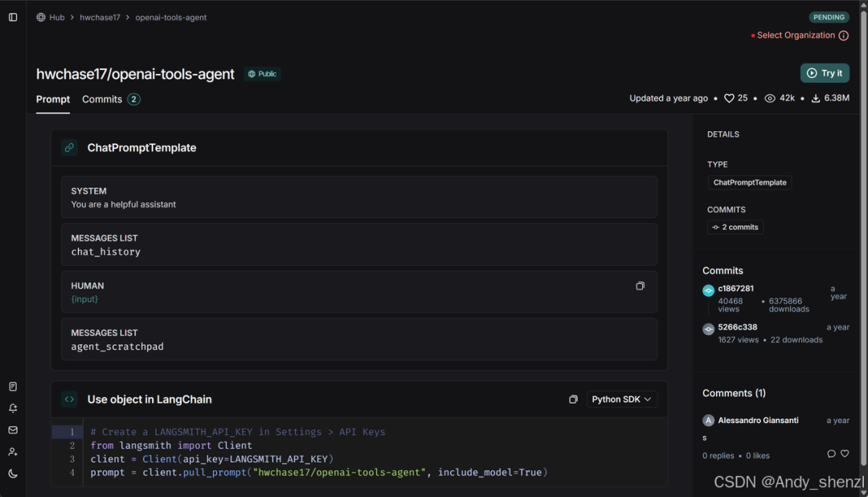The height and width of the screenshot is (497, 868).
Task: Switch to the Commits tab
Action: tap(111, 100)
